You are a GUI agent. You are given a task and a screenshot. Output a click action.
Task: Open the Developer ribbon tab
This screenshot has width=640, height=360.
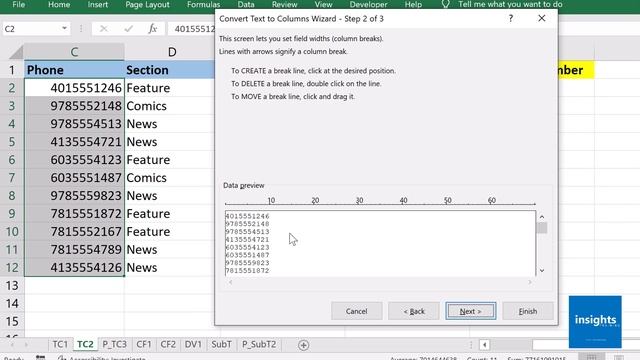(368, 4)
